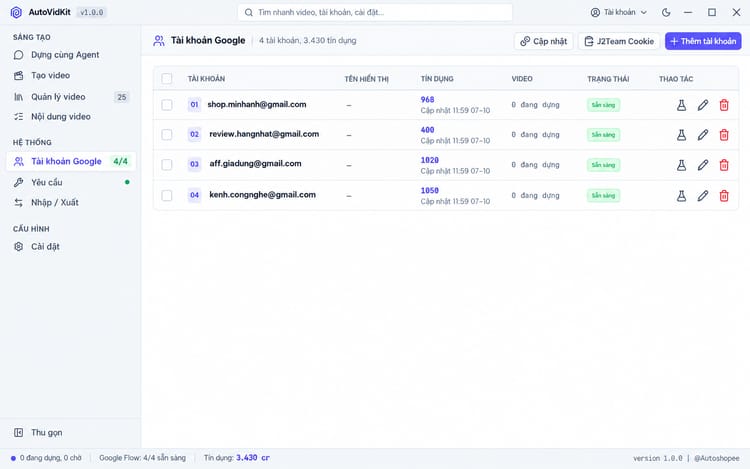Edit the kenh.congnghe@gmail.com account
750x469 pixels.
(x=702, y=196)
